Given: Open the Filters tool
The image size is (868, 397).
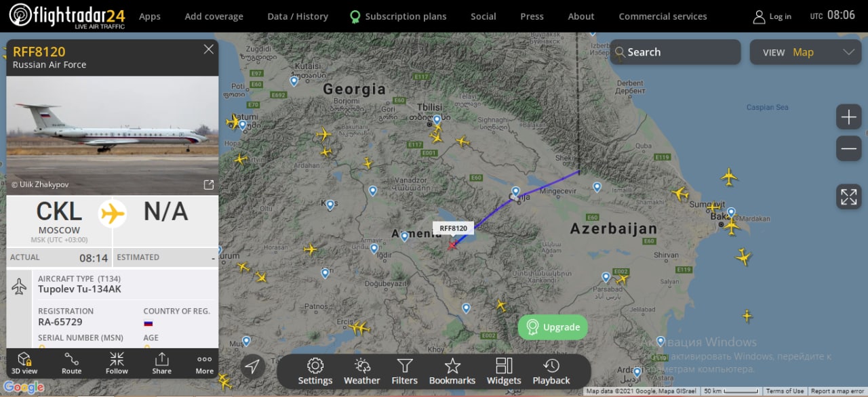Looking at the screenshot, I should 405,371.
